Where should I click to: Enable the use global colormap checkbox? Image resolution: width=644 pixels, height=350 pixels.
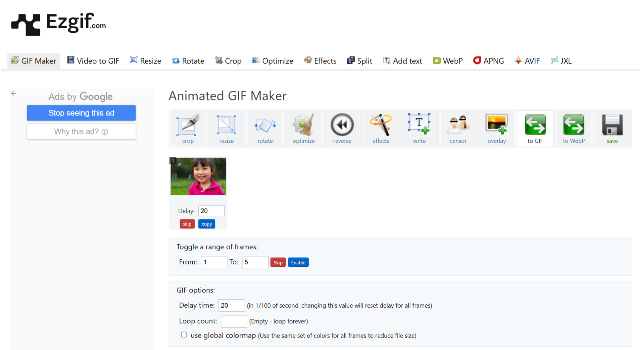184,335
